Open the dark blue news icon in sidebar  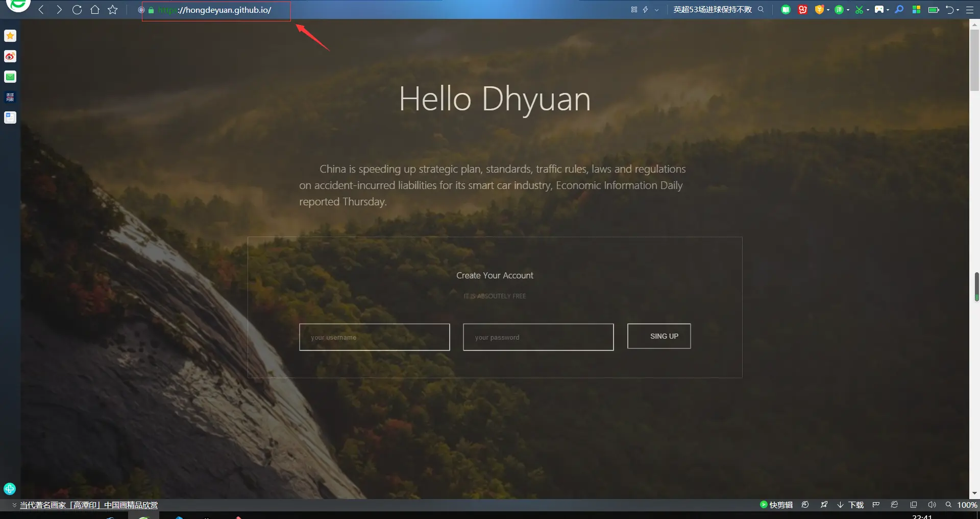tap(10, 97)
